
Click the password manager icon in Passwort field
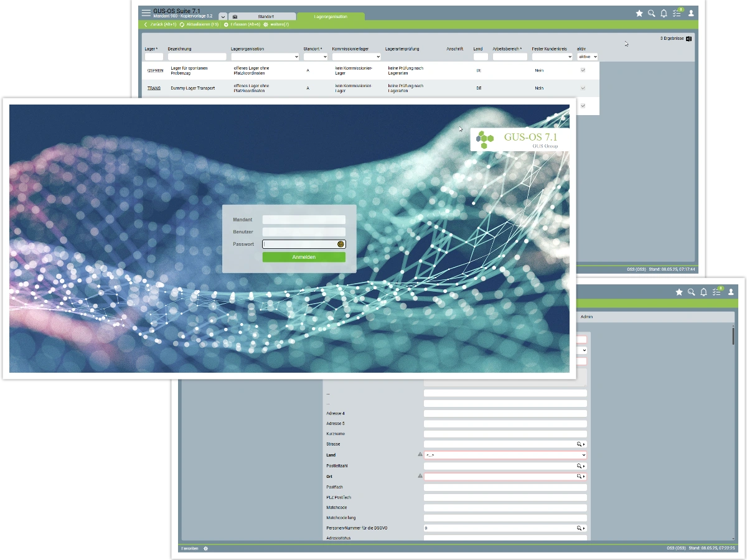(x=341, y=244)
